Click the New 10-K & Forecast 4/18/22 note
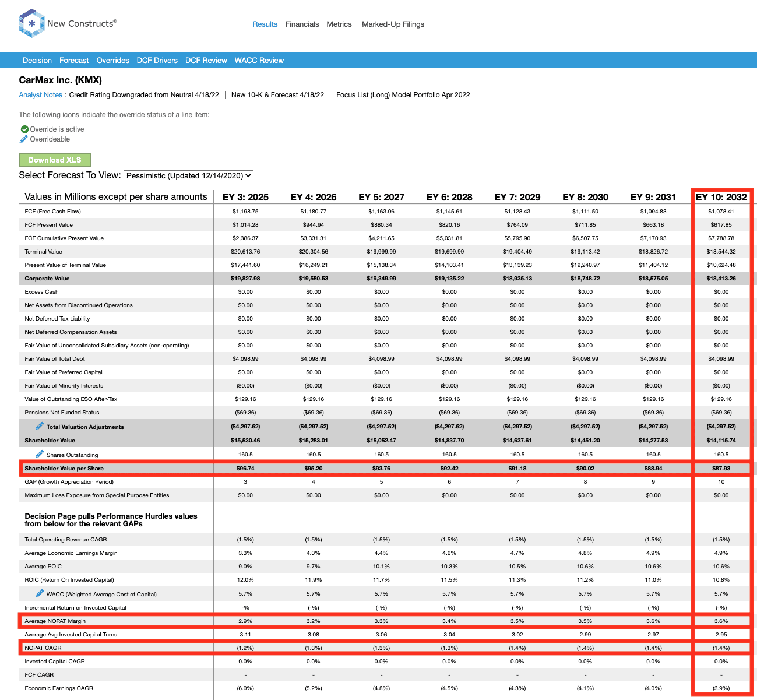 (277, 95)
